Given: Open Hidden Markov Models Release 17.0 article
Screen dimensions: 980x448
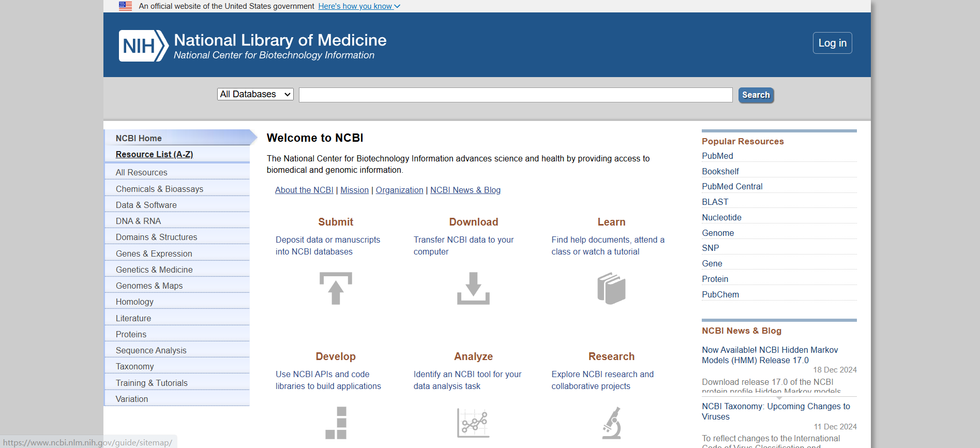Looking at the screenshot, I should [x=770, y=355].
